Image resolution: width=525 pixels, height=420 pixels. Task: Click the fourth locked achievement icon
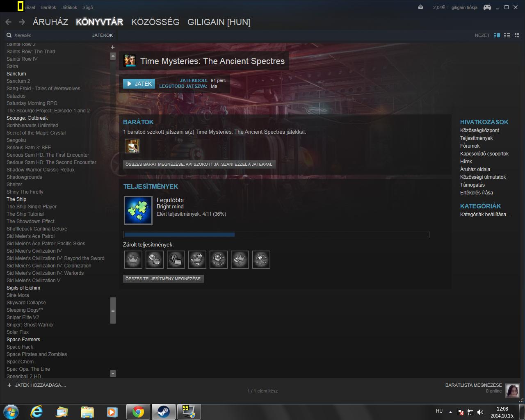(197, 260)
